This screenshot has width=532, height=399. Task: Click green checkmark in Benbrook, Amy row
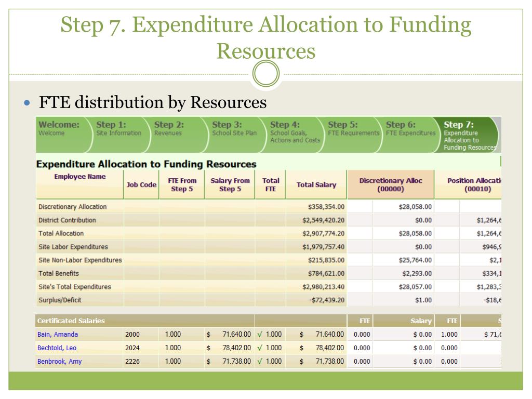tap(260, 362)
